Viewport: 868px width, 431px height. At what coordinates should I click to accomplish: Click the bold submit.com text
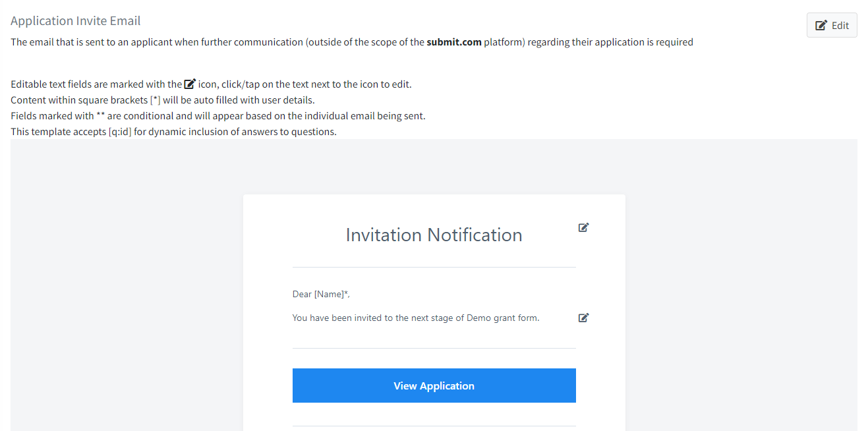[x=454, y=42]
